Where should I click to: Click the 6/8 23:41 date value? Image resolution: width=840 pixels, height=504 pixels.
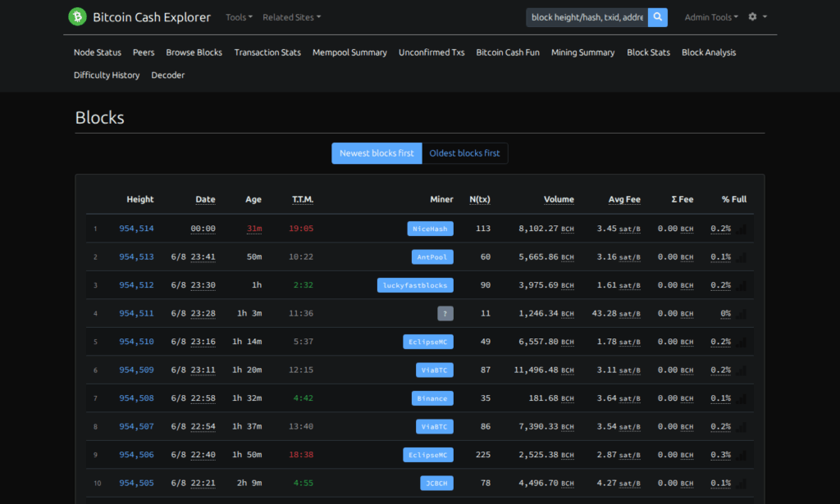point(194,257)
